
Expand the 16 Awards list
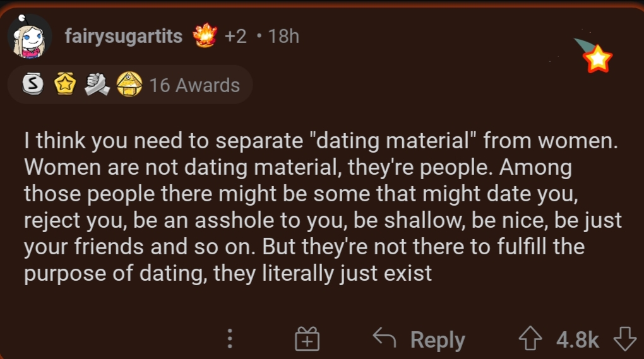click(x=194, y=85)
